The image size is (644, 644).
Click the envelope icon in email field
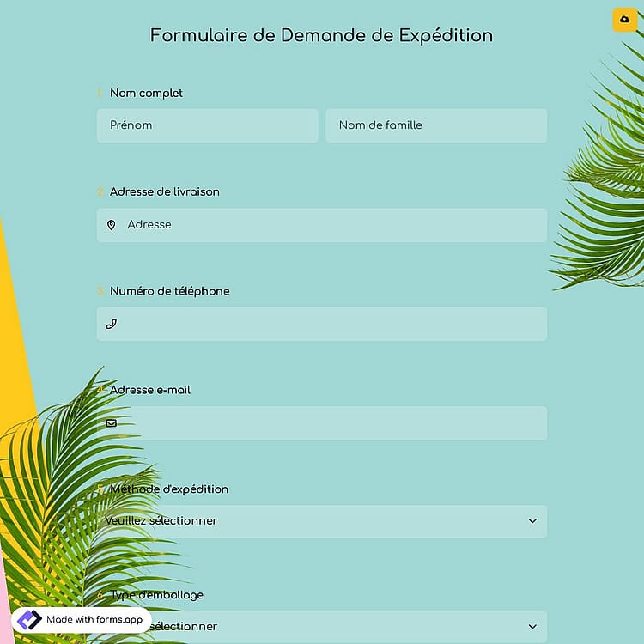112,423
